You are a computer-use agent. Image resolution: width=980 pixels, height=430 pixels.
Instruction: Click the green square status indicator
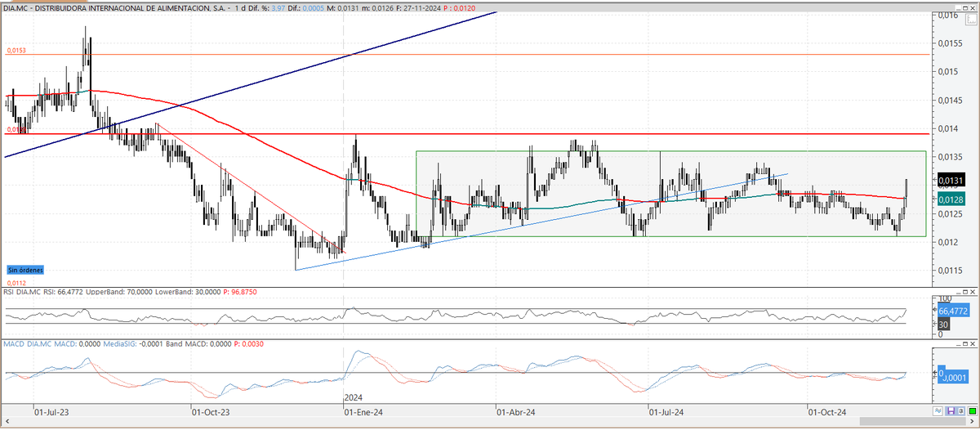(x=973, y=411)
